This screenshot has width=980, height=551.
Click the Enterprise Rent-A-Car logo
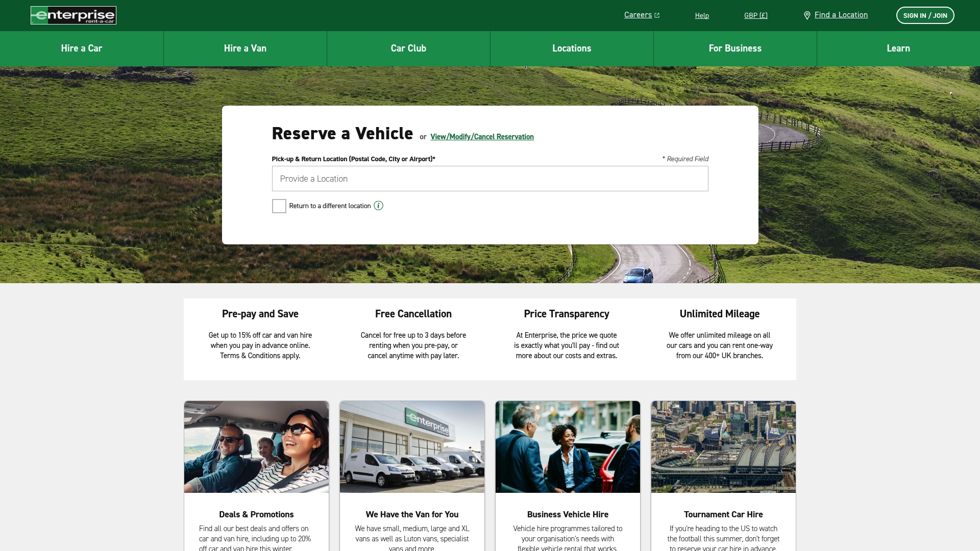73,15
